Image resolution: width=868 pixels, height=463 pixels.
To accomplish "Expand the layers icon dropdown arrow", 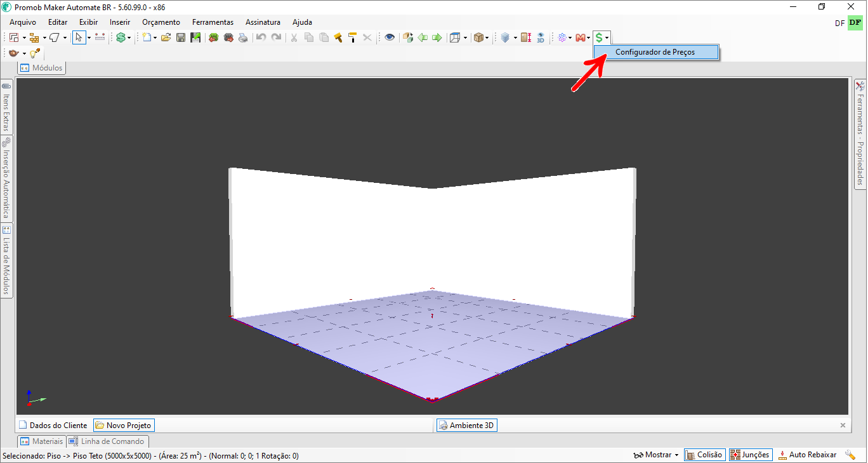I will click(x=515, y=38).
